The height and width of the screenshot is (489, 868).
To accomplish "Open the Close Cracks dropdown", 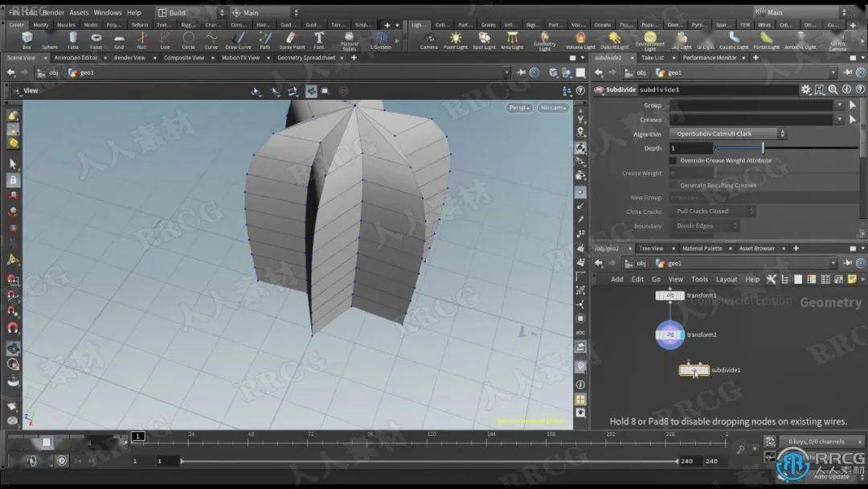I will pyautogui.click(x=713, y=212).
